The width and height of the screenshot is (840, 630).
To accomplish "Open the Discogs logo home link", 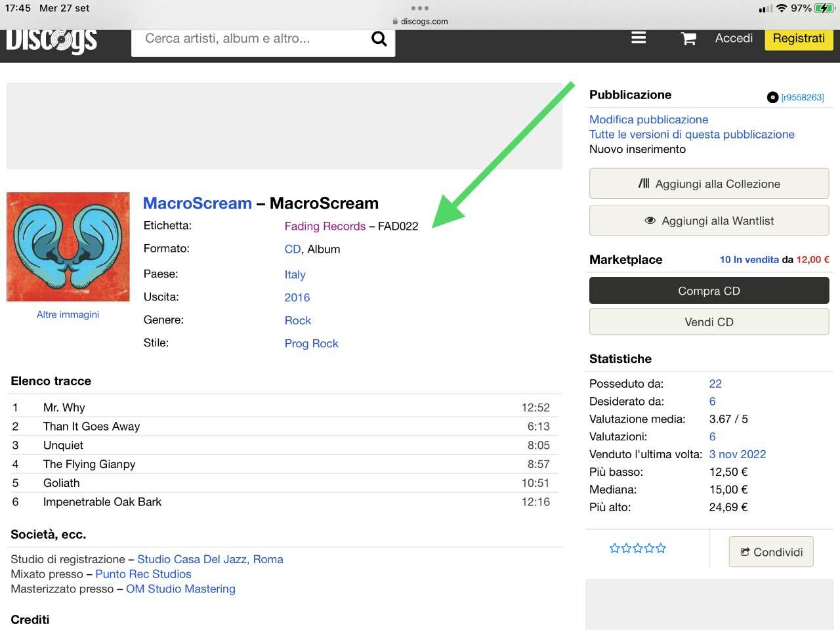I will click(52, 42).
